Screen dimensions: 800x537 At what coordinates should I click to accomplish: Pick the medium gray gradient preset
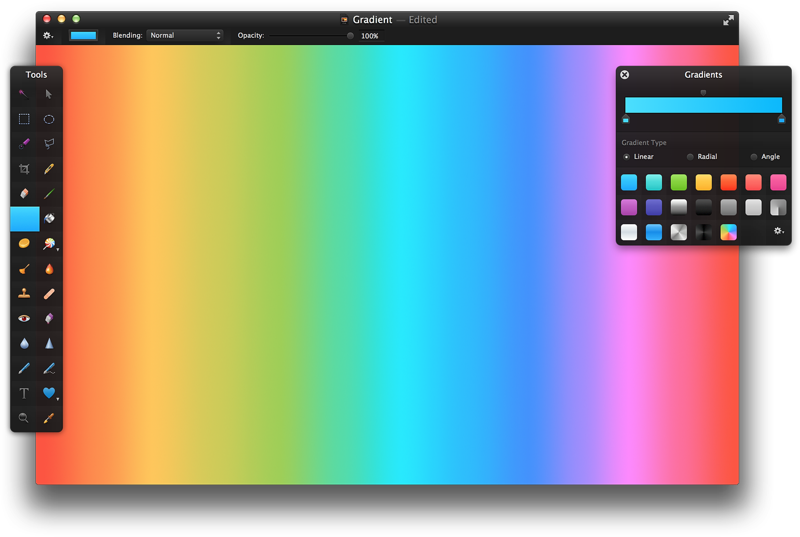coord(729,207)
